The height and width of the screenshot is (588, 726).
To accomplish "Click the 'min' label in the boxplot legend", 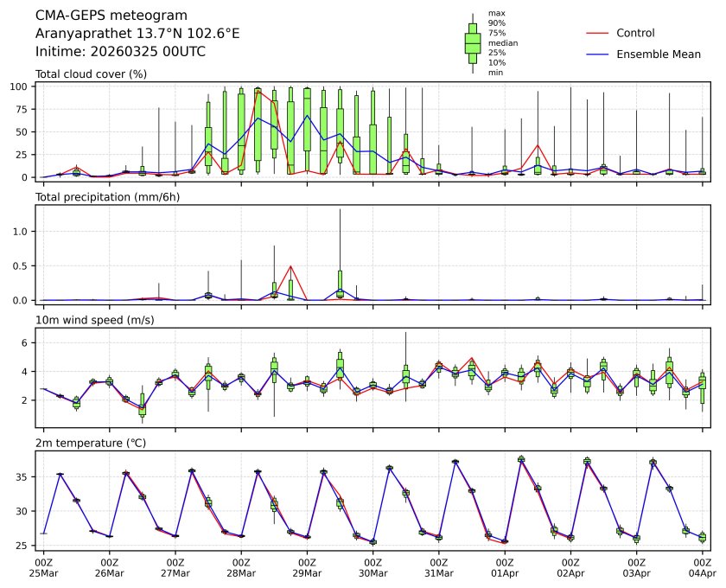I will 495,73.
